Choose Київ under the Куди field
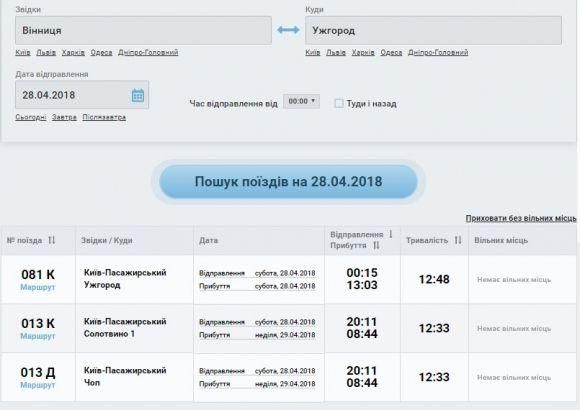 click(x=313, y=53)
